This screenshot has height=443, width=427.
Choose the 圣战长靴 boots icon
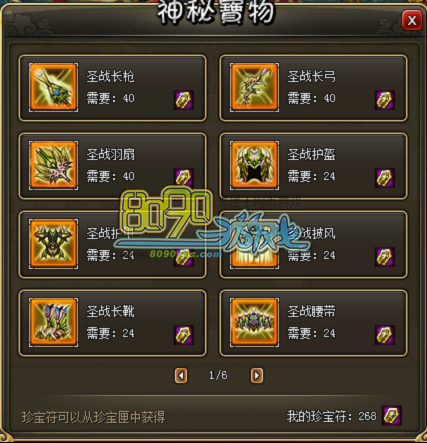point(53,322)
